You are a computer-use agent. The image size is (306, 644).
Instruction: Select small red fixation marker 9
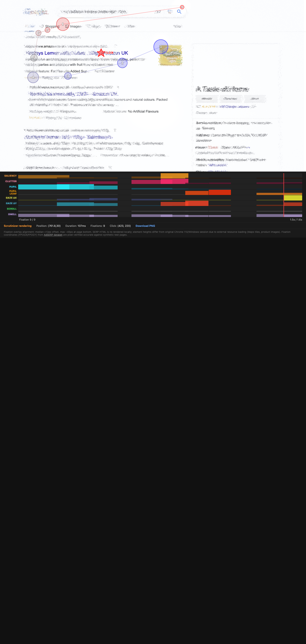coord(182,7)
